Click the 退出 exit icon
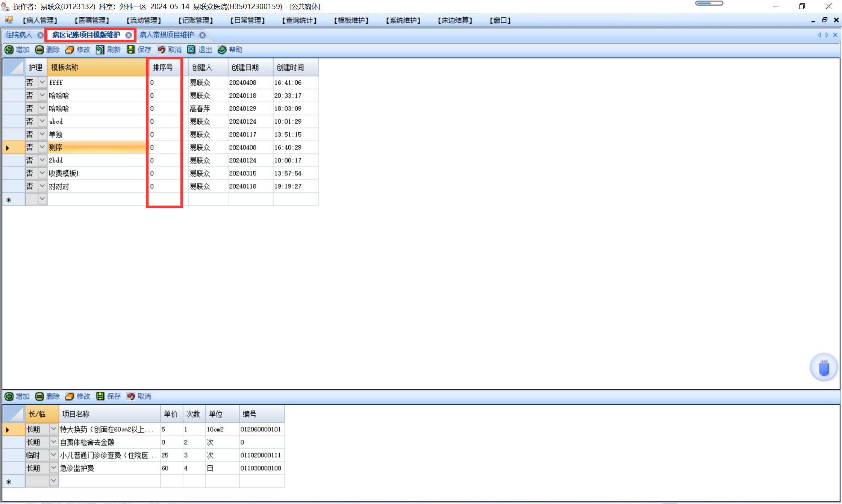 tap(191, 50)
